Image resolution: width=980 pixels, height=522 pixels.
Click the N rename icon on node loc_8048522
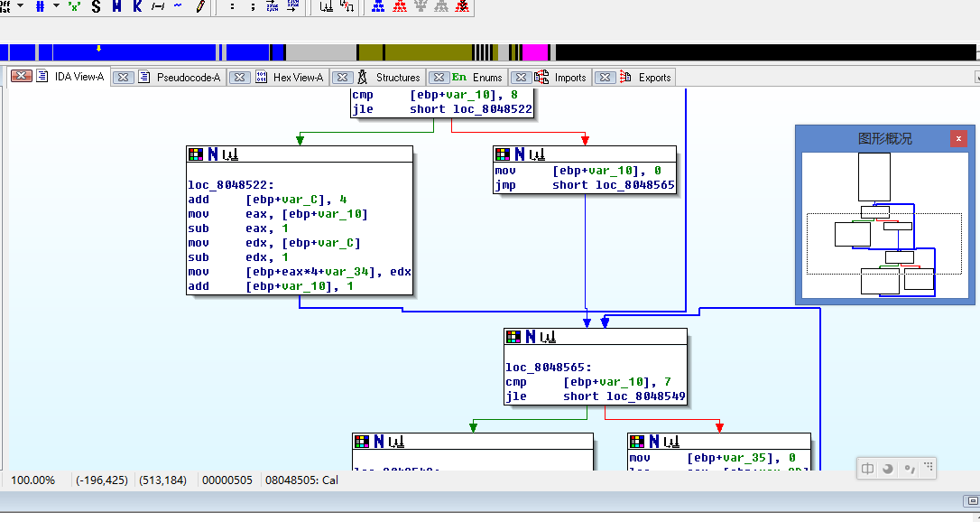pos(213,154)
